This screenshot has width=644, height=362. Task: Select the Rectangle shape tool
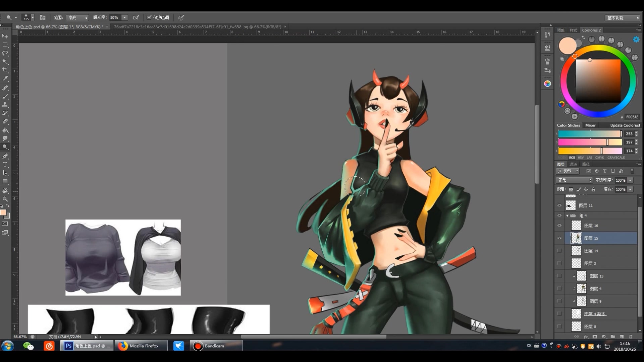pos(5,182)
